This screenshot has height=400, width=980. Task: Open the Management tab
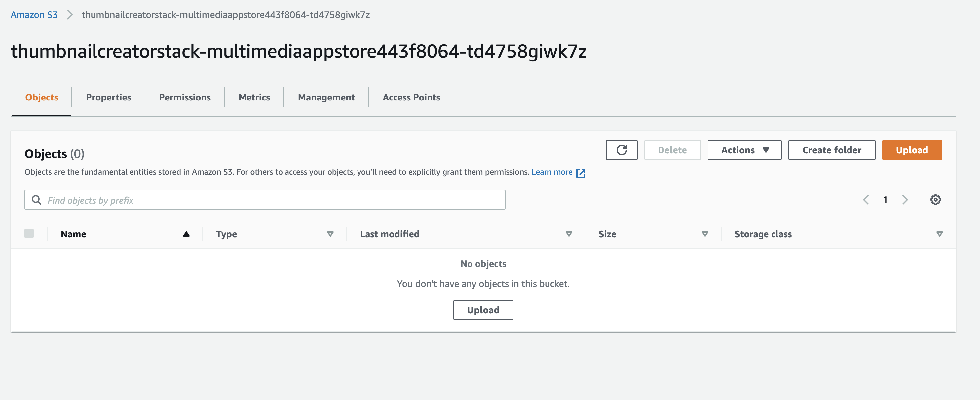point(326,98)
